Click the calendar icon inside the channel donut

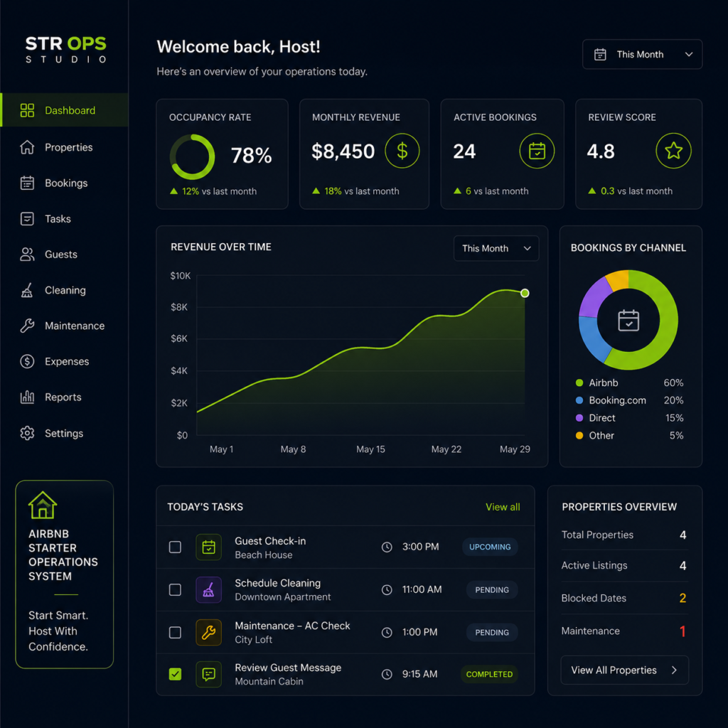(628, 321)
